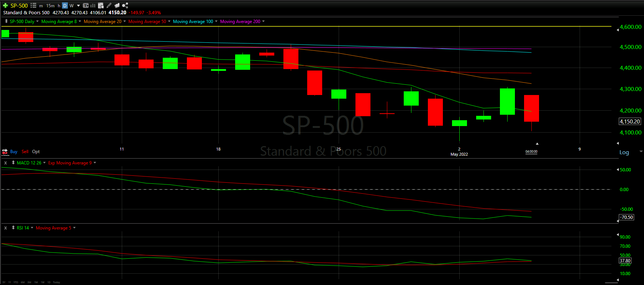Expand the Exp Moving Average 9 dropdown
The height and width of the screenshot is (285, 644).
(x=95, y=163)
